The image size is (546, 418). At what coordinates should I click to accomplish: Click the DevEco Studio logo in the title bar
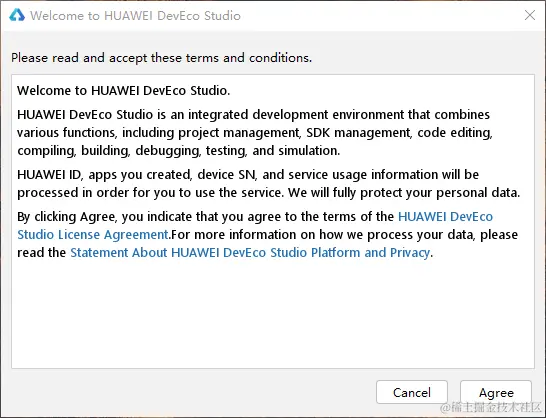point(17,15)
